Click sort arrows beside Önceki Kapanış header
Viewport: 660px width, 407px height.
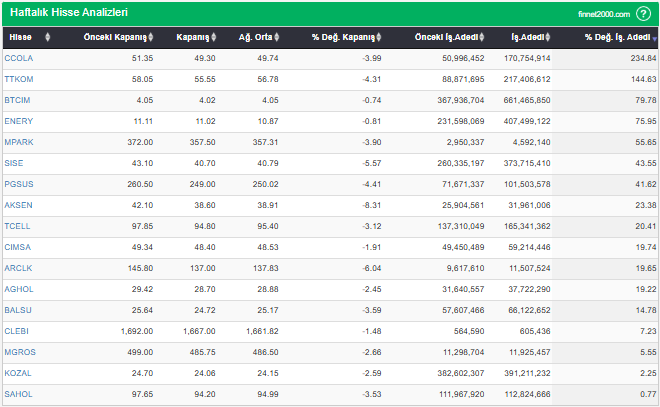point(151,38)
